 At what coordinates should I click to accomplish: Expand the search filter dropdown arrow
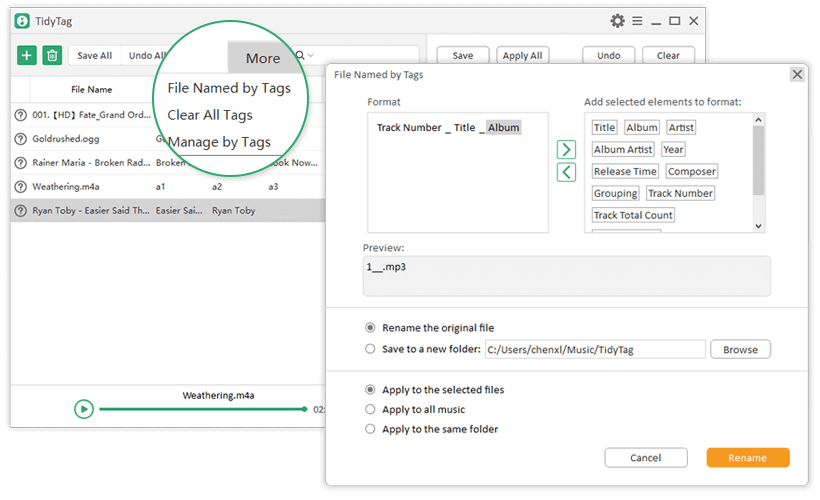click(310, 56)
